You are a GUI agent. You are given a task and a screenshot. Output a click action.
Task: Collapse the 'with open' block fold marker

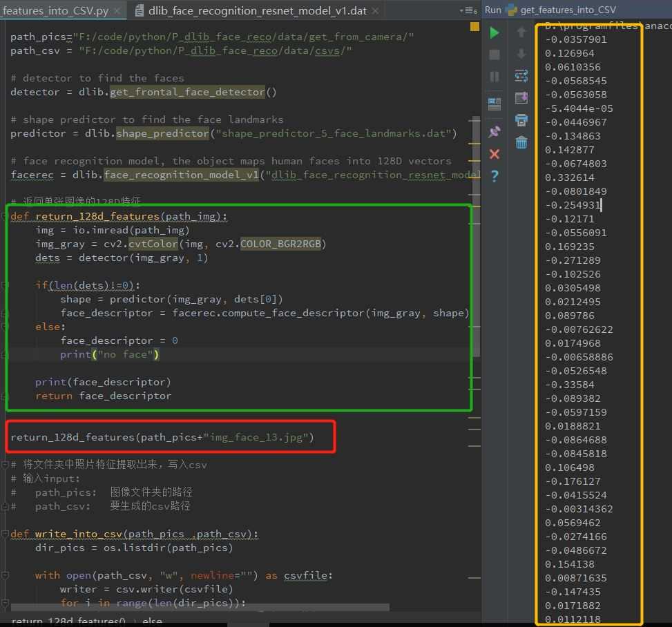click(x=5, y=575)
